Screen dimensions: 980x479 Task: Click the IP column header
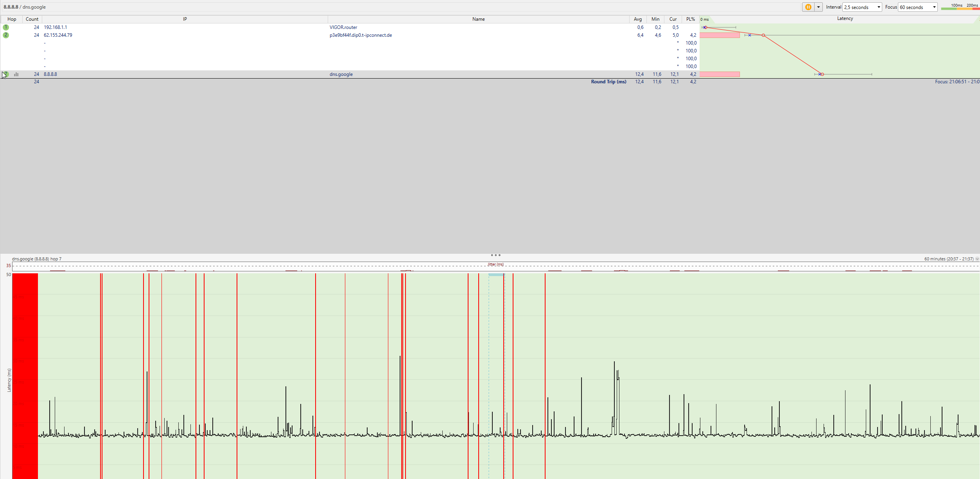185,19
